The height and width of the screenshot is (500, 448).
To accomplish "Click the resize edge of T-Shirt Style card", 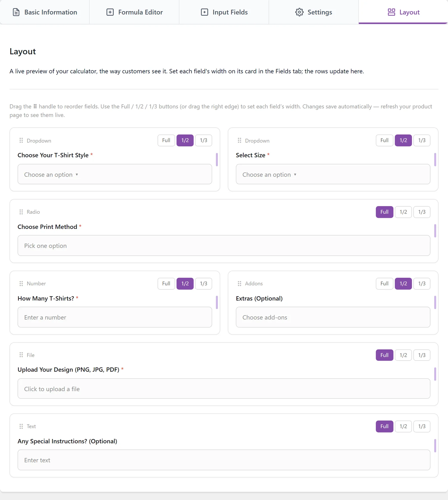I will 217,160.
